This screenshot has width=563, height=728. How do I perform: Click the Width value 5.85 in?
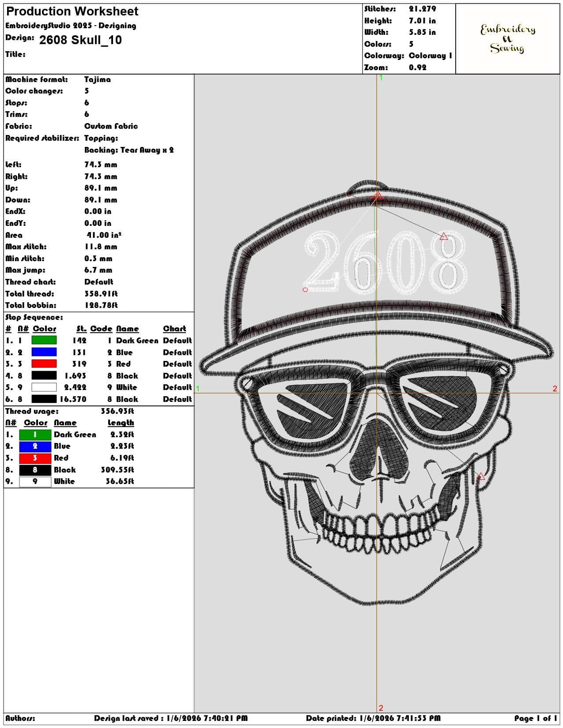(422, 32)
